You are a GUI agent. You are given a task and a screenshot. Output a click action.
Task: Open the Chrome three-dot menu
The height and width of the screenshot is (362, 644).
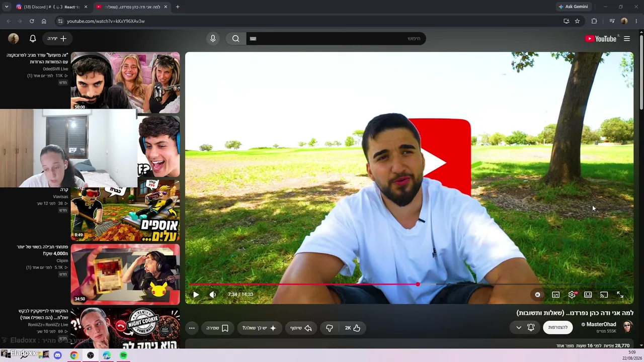(x=636, y=21)
